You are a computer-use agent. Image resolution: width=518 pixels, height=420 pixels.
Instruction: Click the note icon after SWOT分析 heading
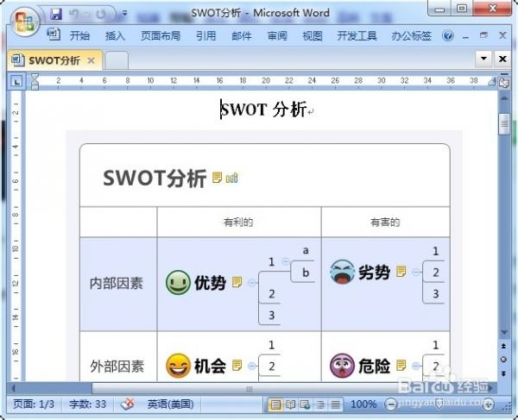pos(218,178)
